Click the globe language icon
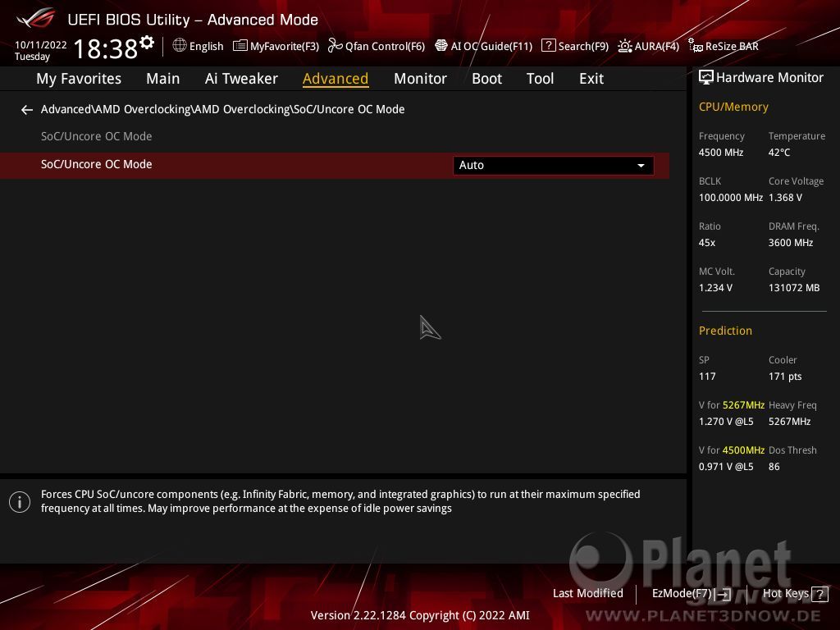Image resolution: width=840 pixels, height=630 pixels. tap(180, 46)
